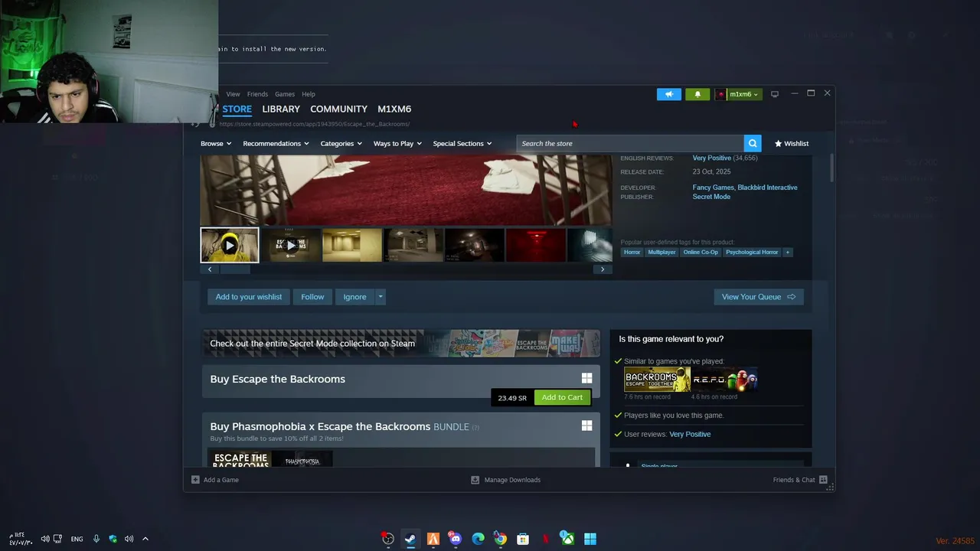
Task: Play the second trailer thumbnail
Action: [291, 245]
